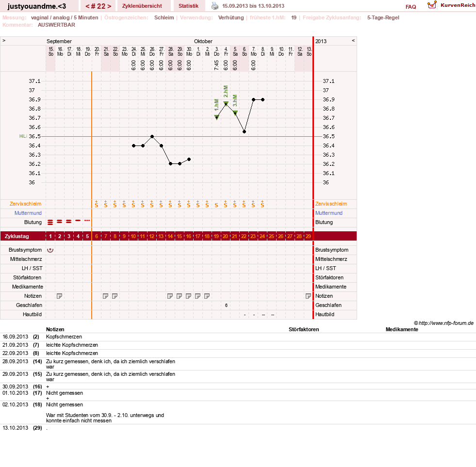Click the date range 15.09.2013 bis 13.10.2013
This screenshot has width=476, height=467.
coord(253,6)
